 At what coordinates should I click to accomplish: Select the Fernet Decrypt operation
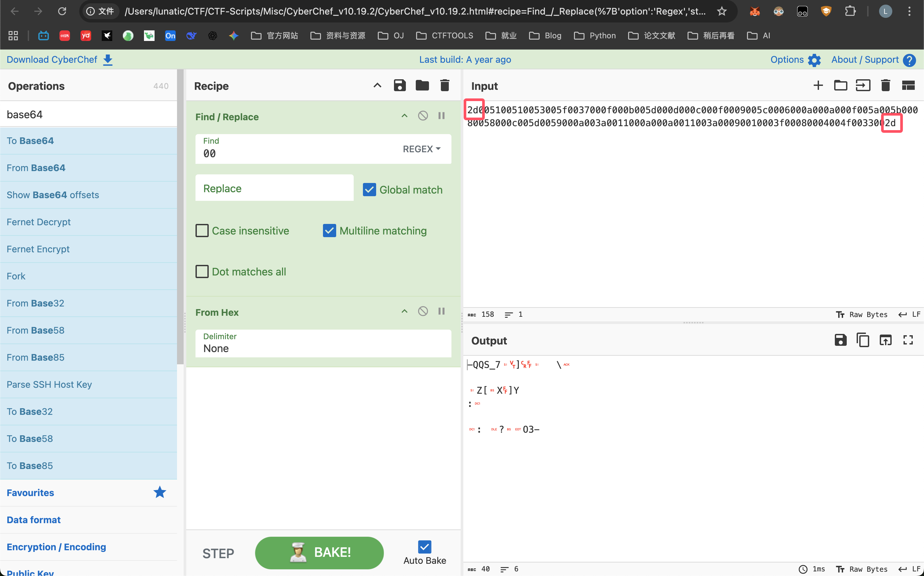click(89, 222)
